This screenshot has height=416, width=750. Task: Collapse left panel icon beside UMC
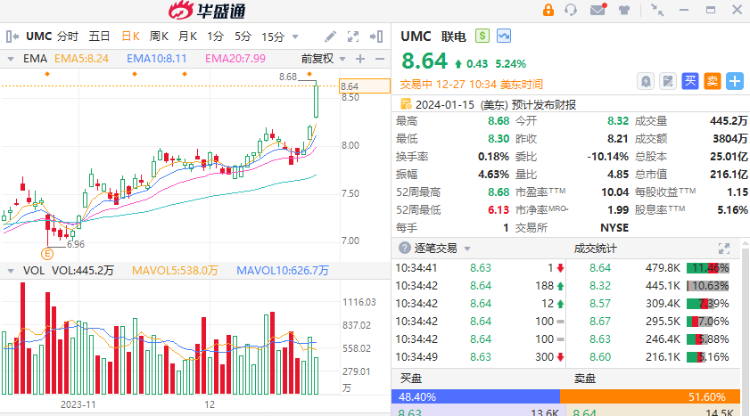pos(12,36)
